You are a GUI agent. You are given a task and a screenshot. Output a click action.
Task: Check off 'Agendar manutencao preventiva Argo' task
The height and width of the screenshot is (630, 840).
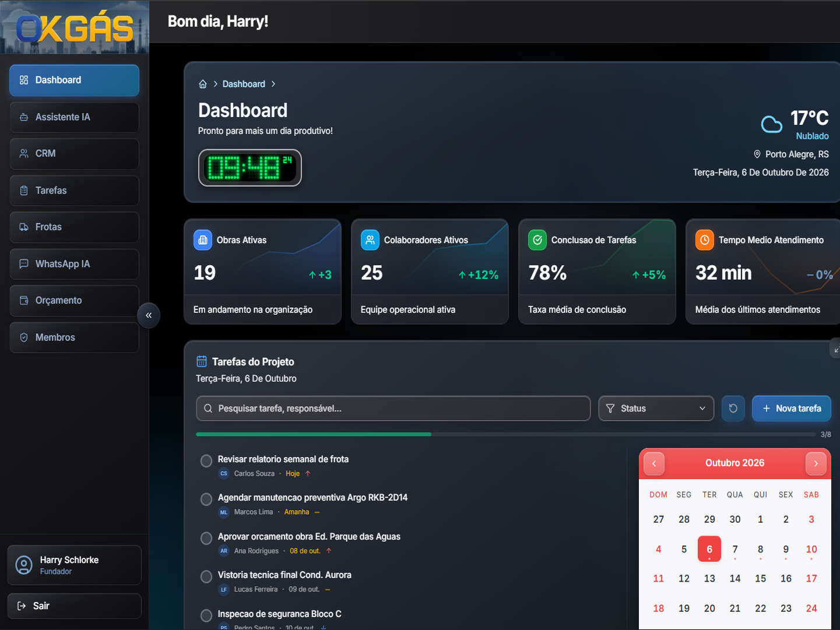coord(206,499)
